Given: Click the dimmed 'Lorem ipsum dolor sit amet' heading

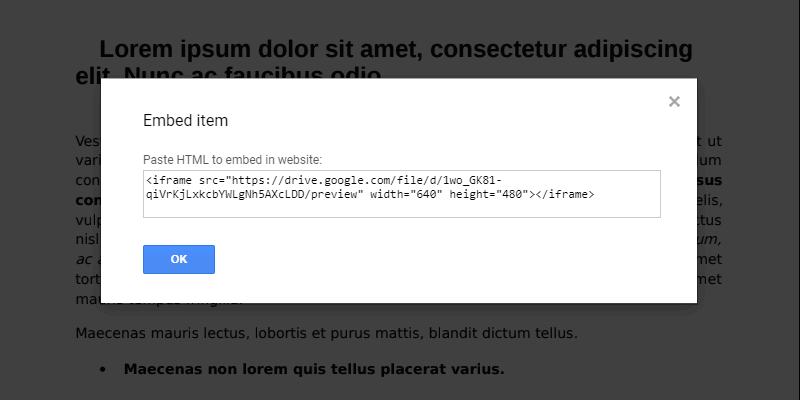Looking at the screenshot, I should point(262,49).
